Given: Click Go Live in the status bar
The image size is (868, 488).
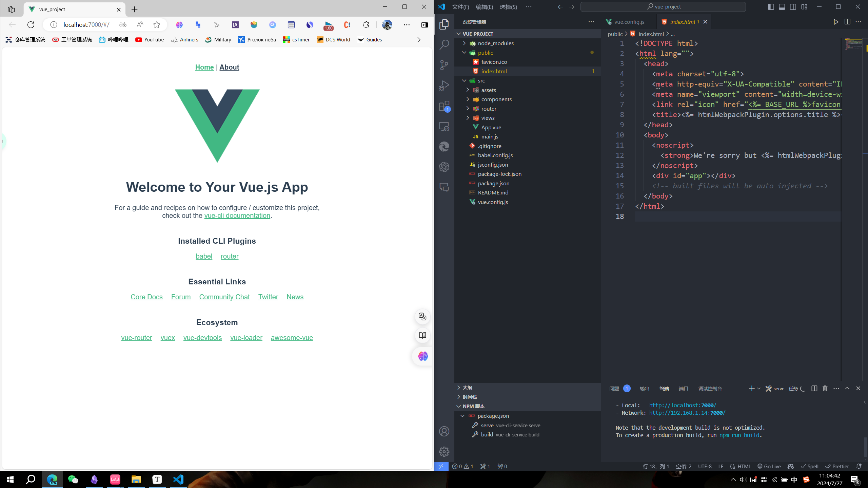Looking at the screenshot, I should (769, 466).
